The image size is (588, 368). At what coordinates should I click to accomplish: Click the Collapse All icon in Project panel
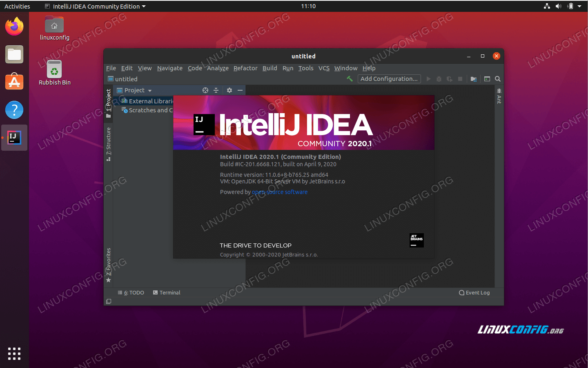click(216, 90)
